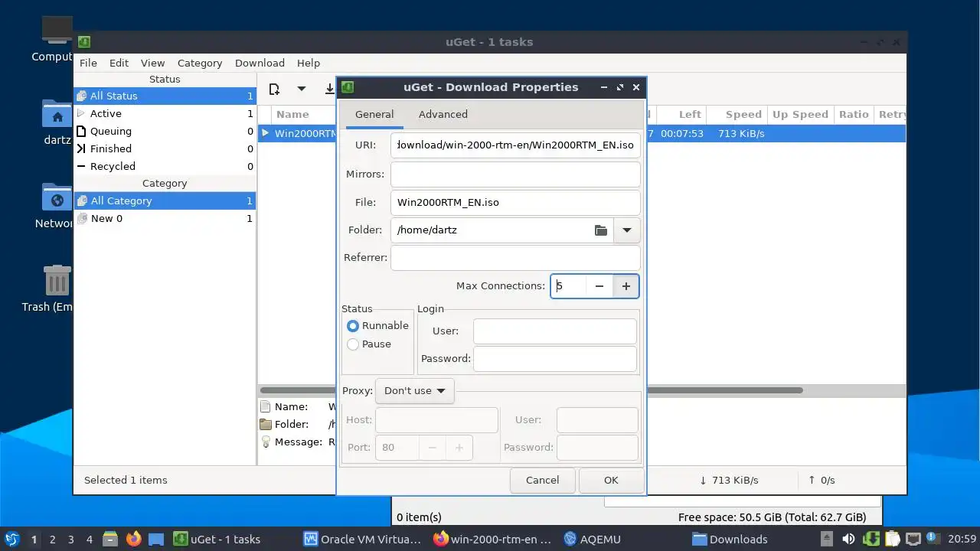This screenshot has height=551, width=980.
Task: Select the Pause status option
Action: point(369,344)
